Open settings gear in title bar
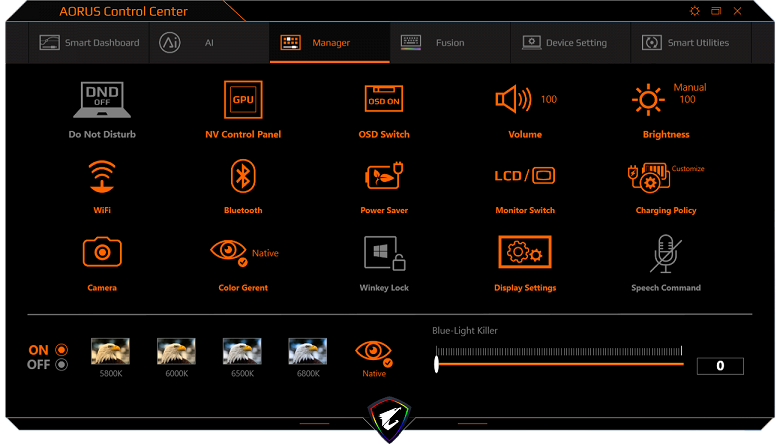Viewport: 780px width, 444px height. (x=695, y=11)
